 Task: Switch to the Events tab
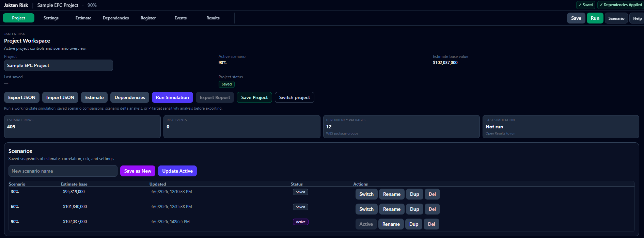[x=180, y=18]
